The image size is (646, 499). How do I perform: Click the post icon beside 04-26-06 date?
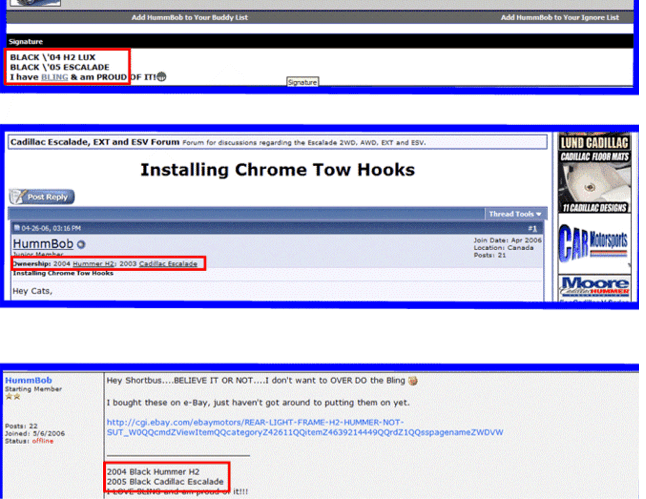pos(17,227)
